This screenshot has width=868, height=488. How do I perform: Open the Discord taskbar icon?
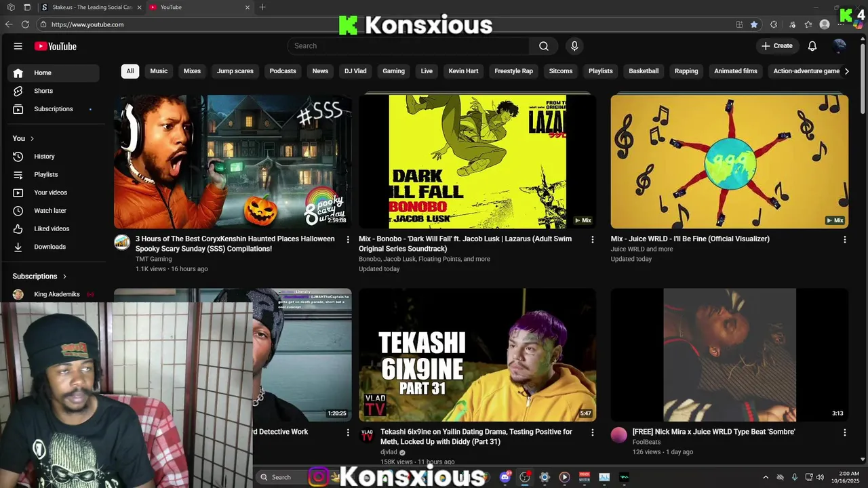505,477
